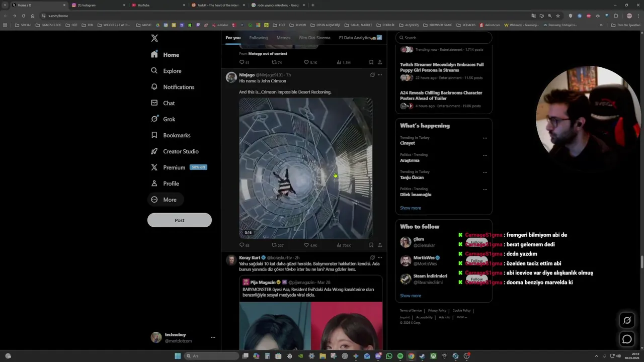644x362 pixels.
Task: Play Ninjago's tunnel video
Action: (306, 168)
